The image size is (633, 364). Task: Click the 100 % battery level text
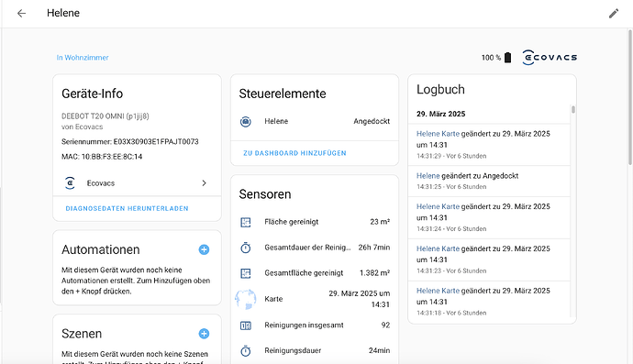pyautogui.click(x=491, y=58)
